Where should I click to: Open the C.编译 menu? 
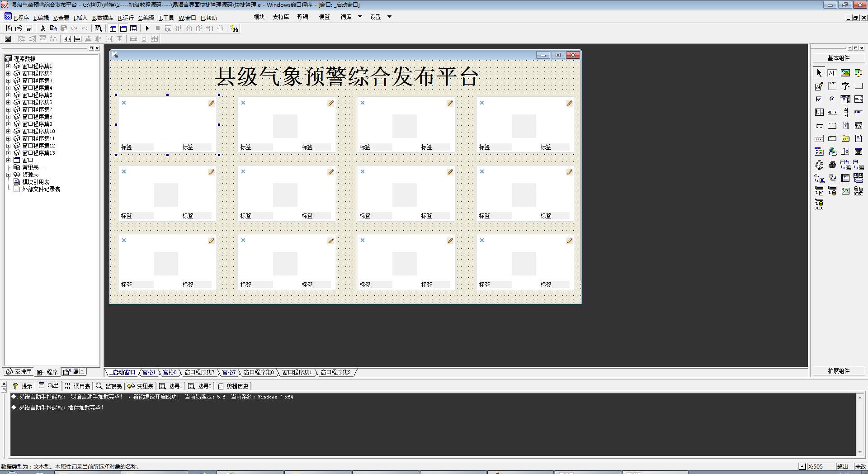[146, 18]
